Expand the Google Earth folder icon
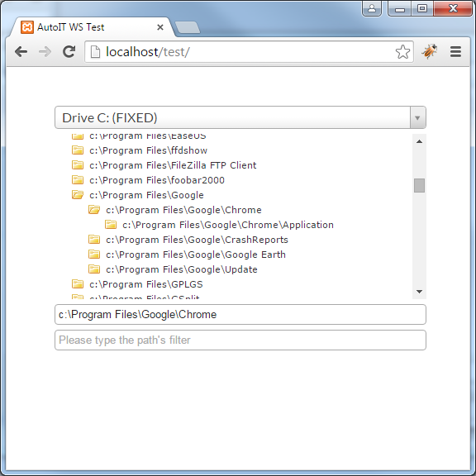 tap(94, 254)
